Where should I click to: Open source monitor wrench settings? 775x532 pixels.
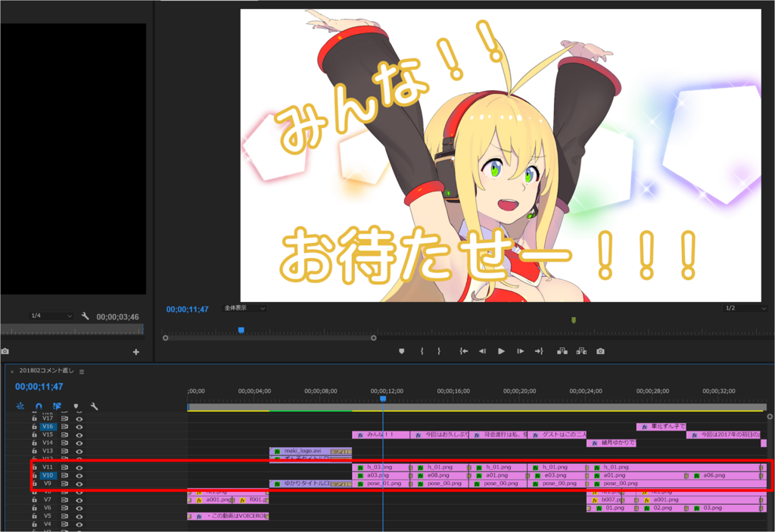pyautogui.click(x=85, y=316)
